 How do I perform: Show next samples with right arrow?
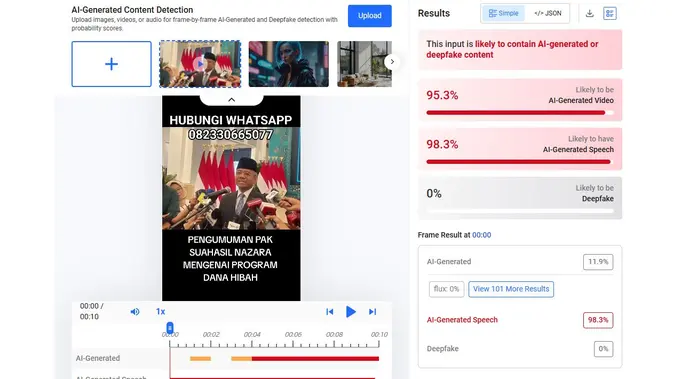pos(392,62)
